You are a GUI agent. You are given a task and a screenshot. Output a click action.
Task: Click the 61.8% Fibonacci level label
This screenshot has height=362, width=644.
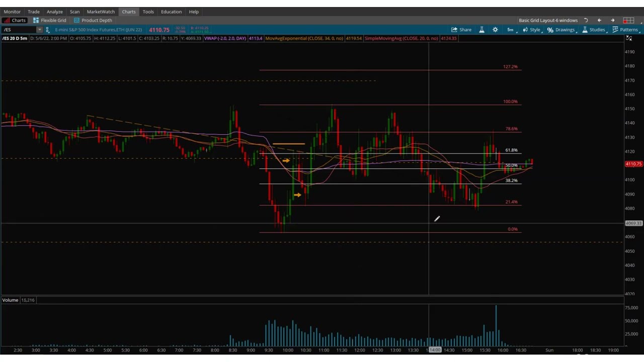pyautogui.click(x=511, y=150)
